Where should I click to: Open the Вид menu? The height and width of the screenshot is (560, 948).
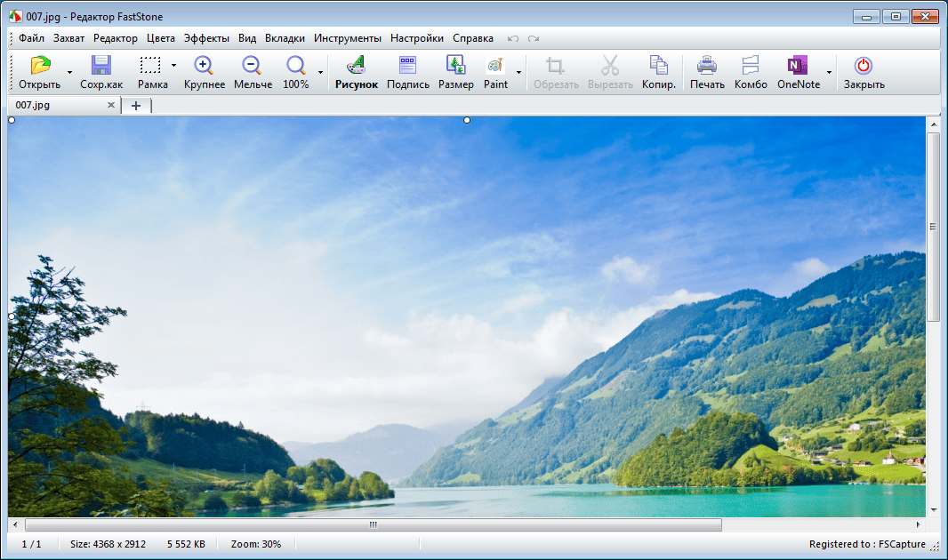click(247, 38)
